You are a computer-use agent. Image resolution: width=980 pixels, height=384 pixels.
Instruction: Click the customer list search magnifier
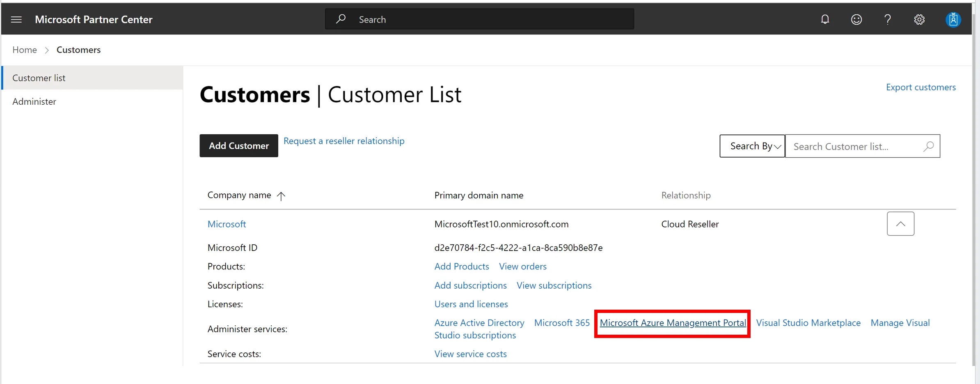tap(929, 146)
